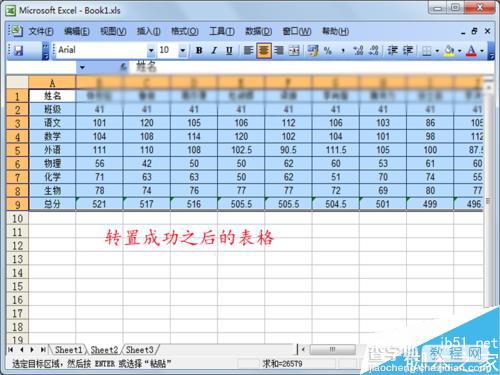Toggle center alignment button
The height and width of the screenshot is (375, 500).
point(264,51)
